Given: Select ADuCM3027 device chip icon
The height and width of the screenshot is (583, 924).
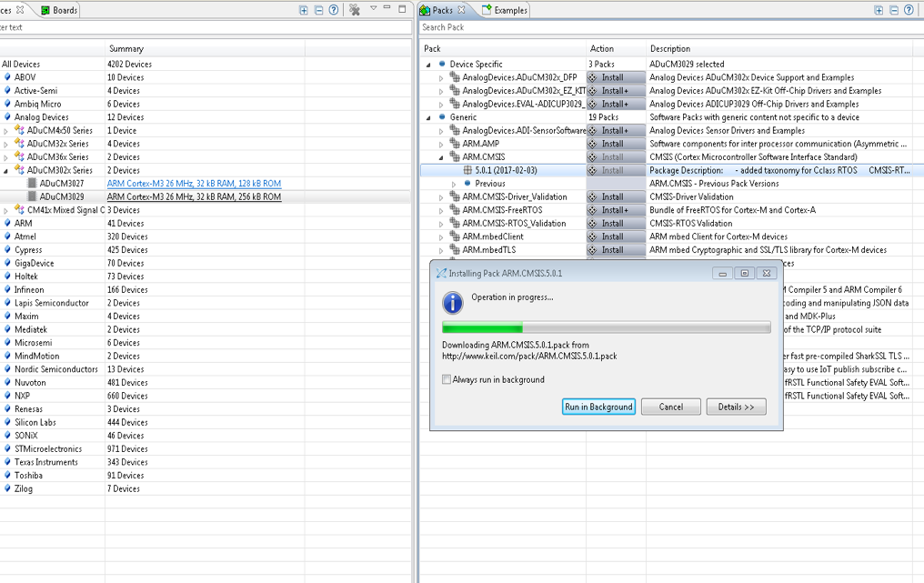Looking at the screenshot, I should pos(33,184).
